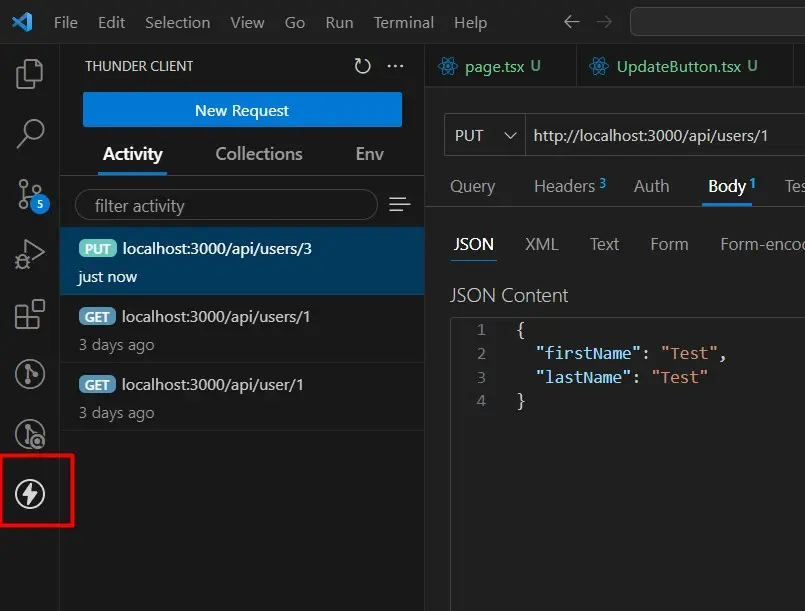Switch to the Env tab
805x611 pixels.
point(369,154)
